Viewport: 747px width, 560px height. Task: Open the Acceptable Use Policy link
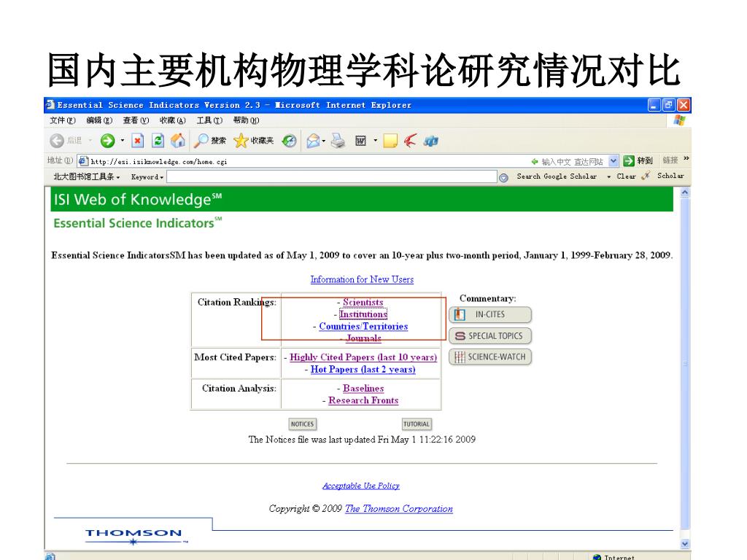pos(361,486)
